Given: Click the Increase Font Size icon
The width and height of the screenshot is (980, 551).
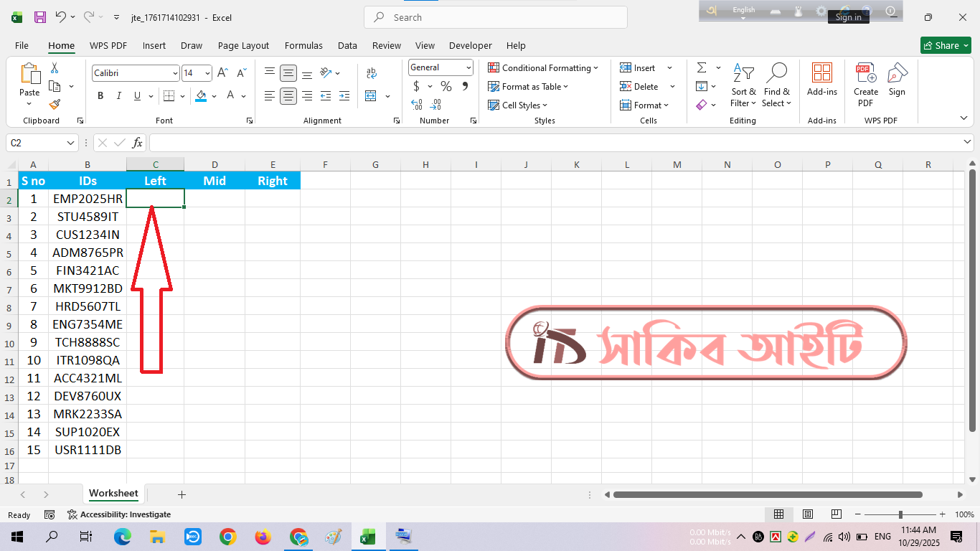Looking at the screenshot, I should click(222, 73).
